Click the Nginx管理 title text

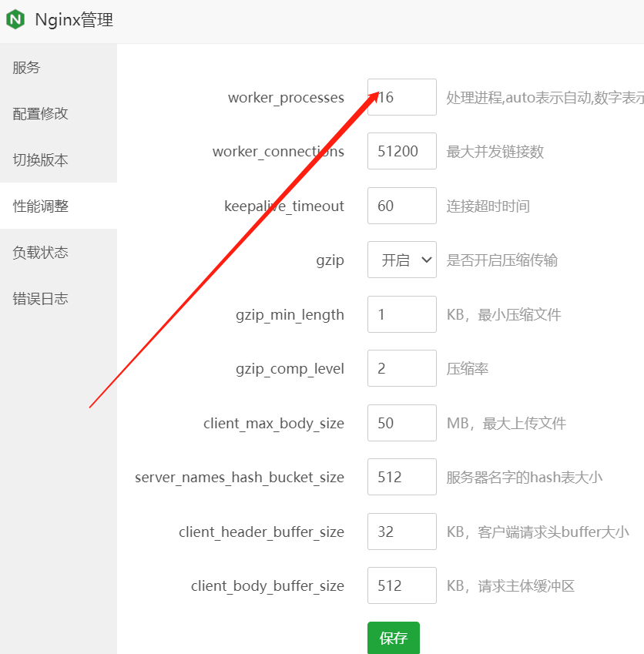coord(74,19)
